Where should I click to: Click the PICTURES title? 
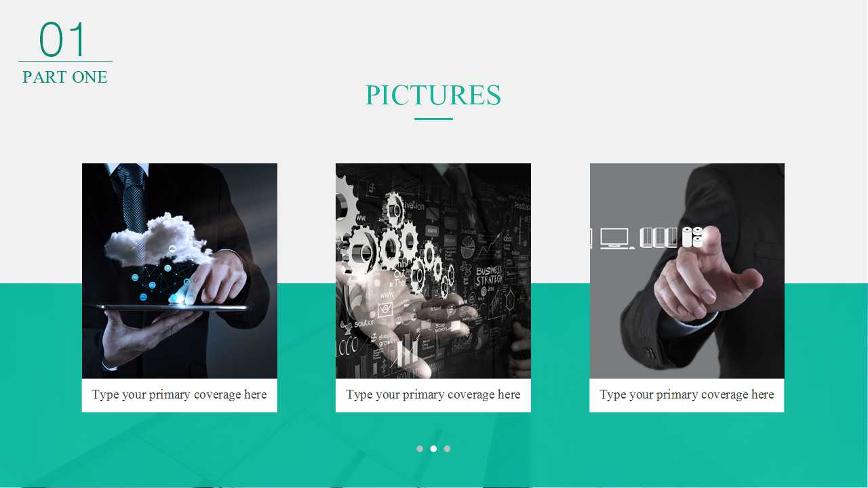[433, 95]
